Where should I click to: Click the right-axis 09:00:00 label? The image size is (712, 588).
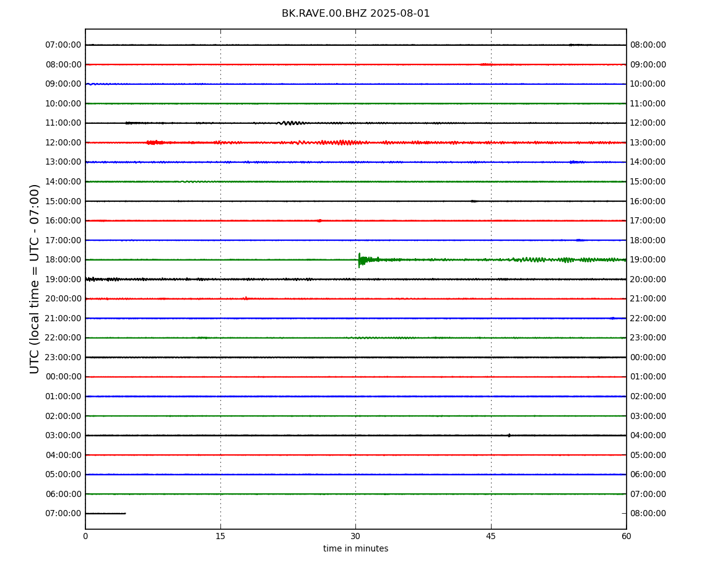648,64
